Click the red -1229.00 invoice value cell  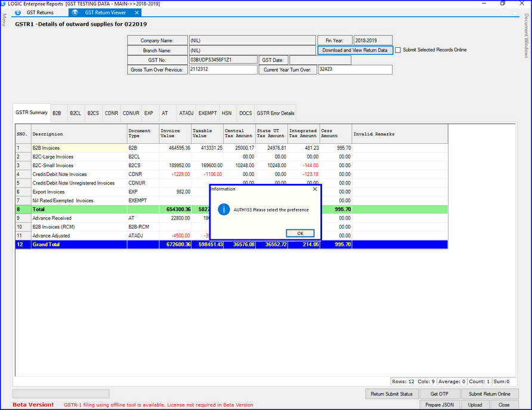175,174
